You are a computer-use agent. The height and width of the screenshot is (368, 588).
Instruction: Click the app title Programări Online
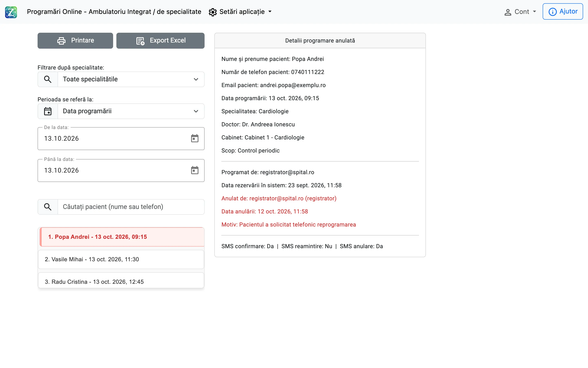click(114, 12)
